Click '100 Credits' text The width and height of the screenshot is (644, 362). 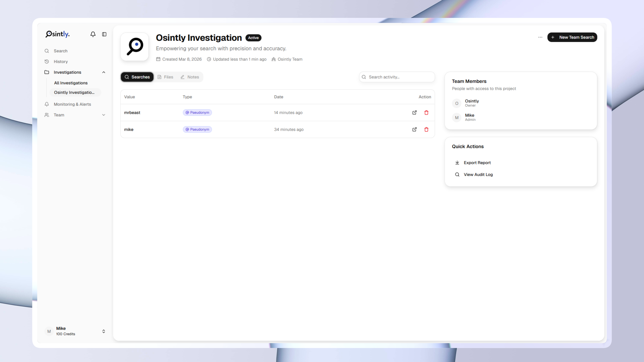pos(66,334)
